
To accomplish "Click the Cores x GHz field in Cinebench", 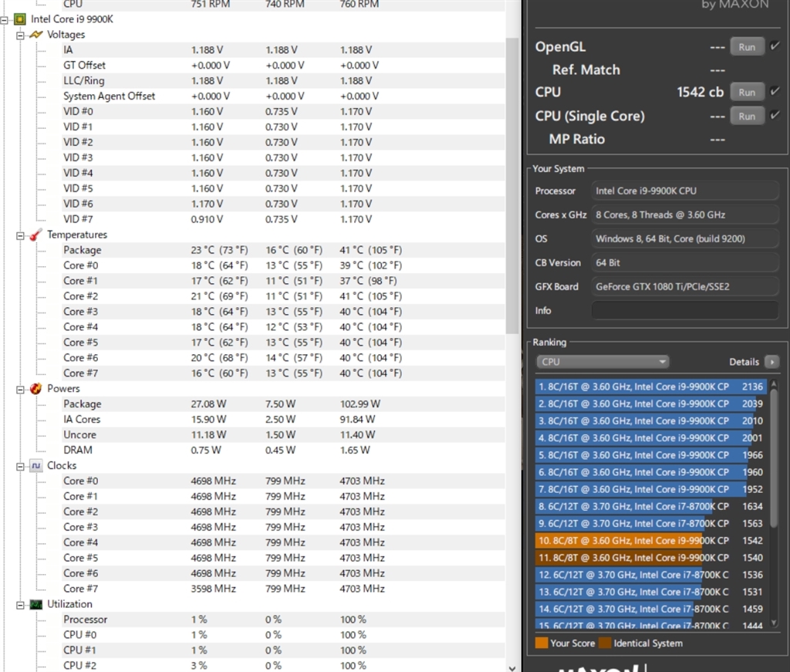I will 685,214.
